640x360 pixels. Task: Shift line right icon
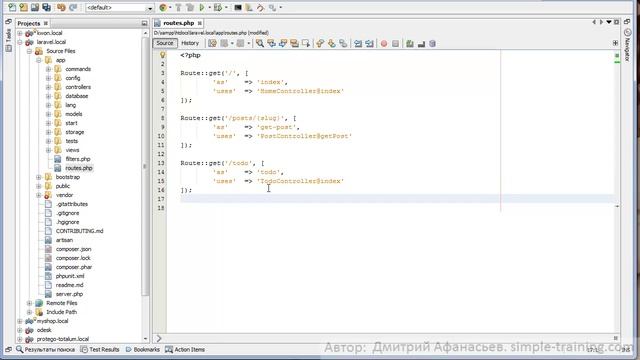(x=369, y=43)
